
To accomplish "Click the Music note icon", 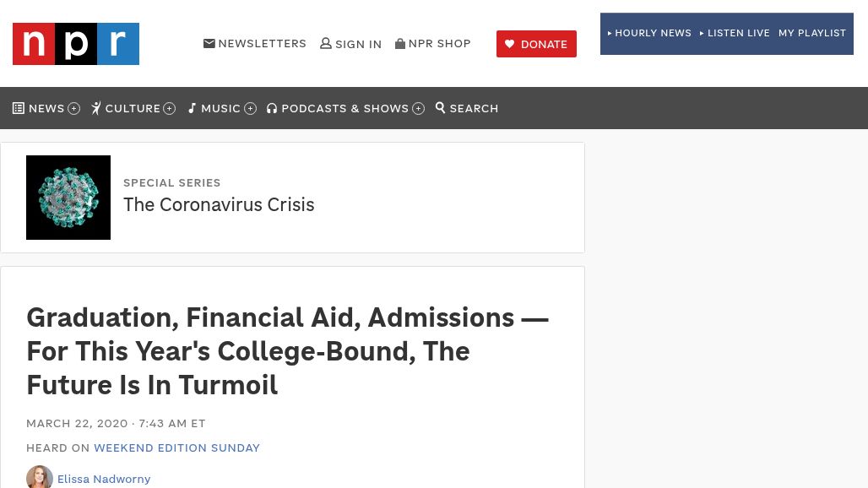I will (192, 108).
